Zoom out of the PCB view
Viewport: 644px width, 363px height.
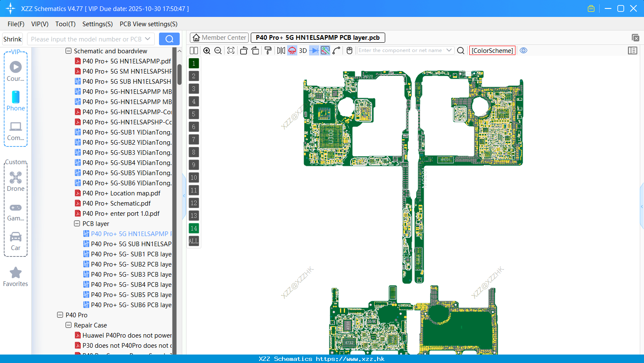(x=218, y=50)
